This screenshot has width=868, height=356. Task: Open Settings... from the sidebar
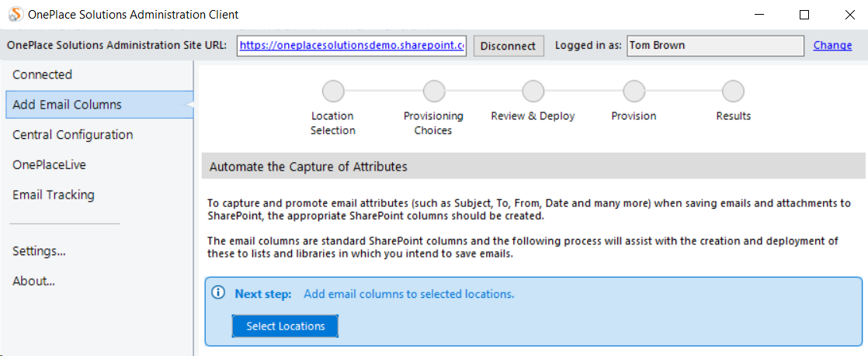pos(39,251)
